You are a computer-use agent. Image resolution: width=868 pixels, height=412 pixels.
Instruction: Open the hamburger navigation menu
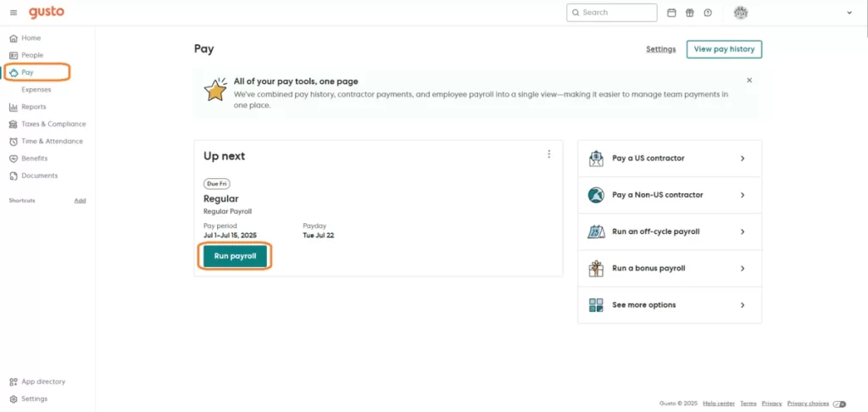(x=14, y=13)
